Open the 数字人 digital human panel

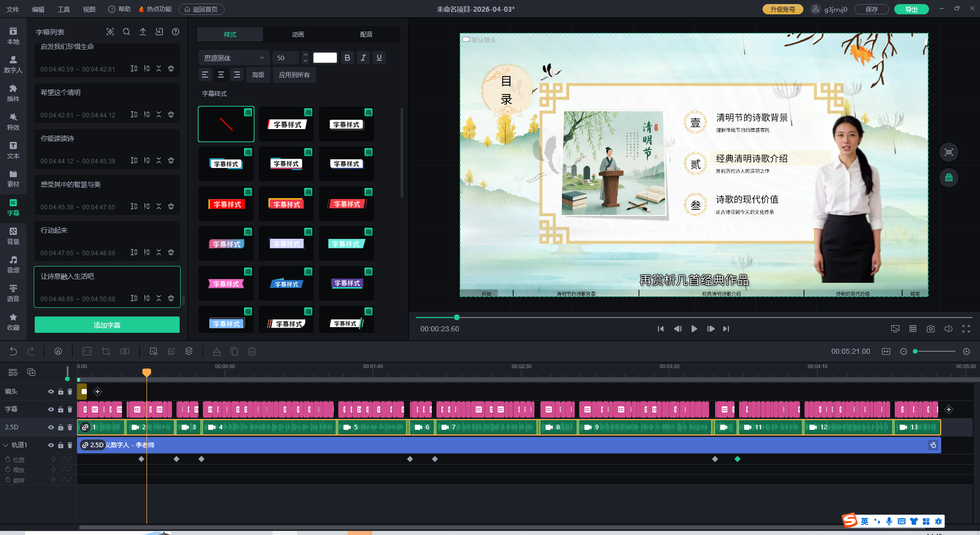(13, 64)
